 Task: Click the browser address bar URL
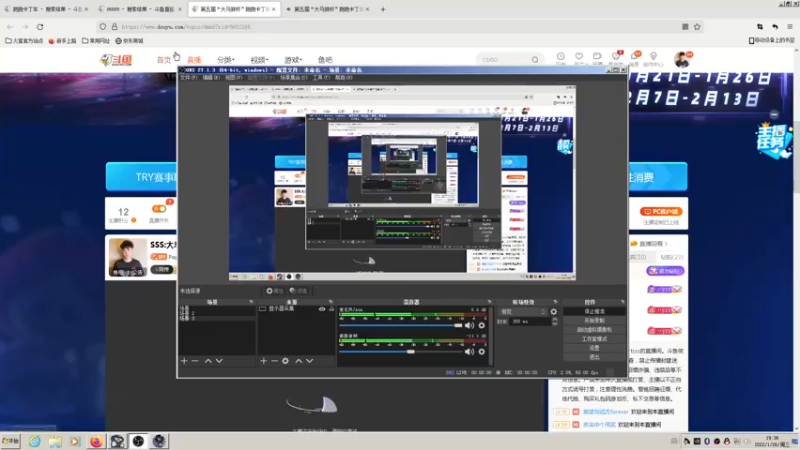click(x=186, y=27)
